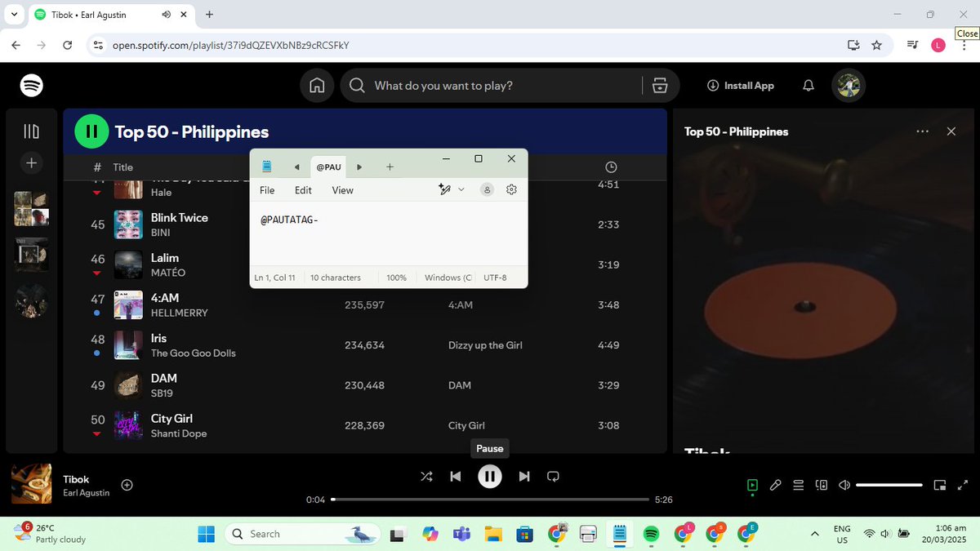Select the City Girl song title
The width and height of the screenshot is (980, 551).
(x=171, y=419)
